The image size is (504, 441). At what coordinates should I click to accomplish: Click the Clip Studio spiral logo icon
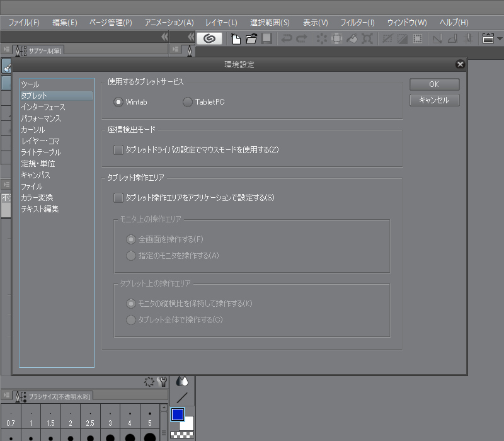tap(209, 38)
